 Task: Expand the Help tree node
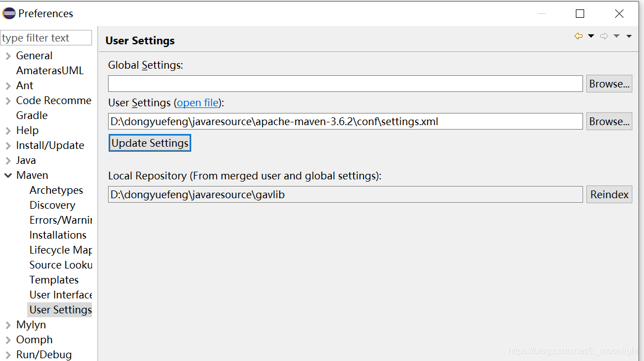coord(8,131)
